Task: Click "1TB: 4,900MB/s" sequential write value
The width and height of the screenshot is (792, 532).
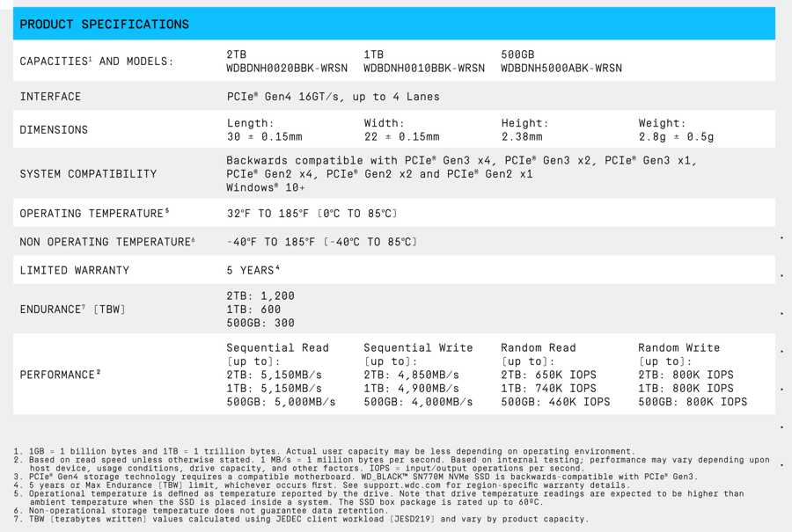Action: [x=412, y=389]
